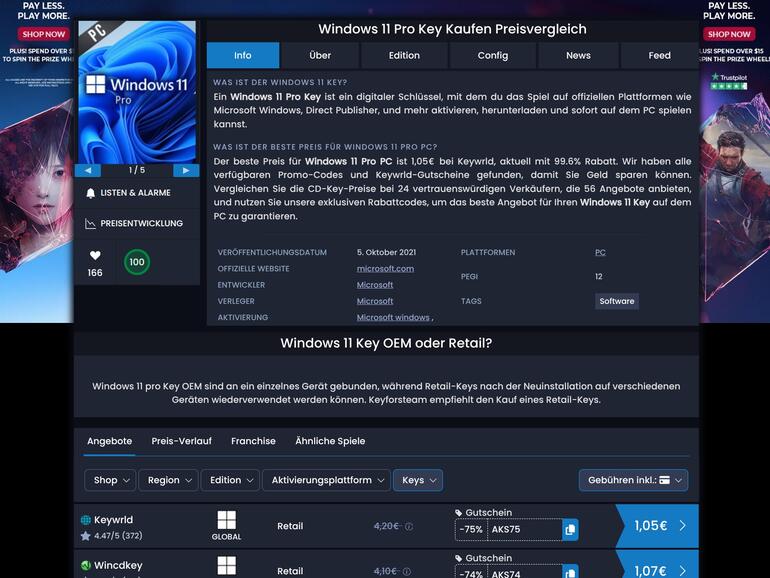Click the Microsoft windows activation link
This screenshot has width=770, height=578.
[393, 317]
